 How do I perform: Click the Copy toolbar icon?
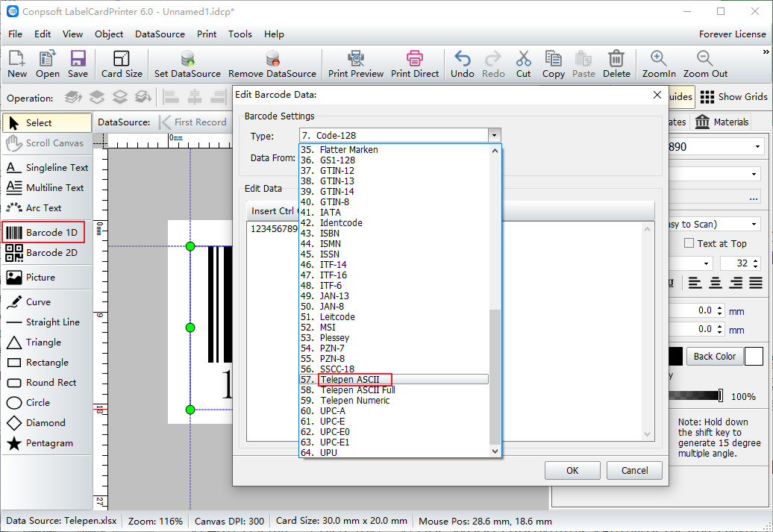pyautogui.click(x=554, y=64)
